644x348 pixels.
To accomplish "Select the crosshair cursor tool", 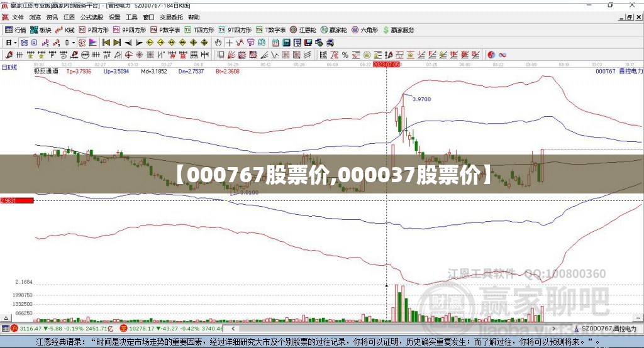I will pos(229,43).
